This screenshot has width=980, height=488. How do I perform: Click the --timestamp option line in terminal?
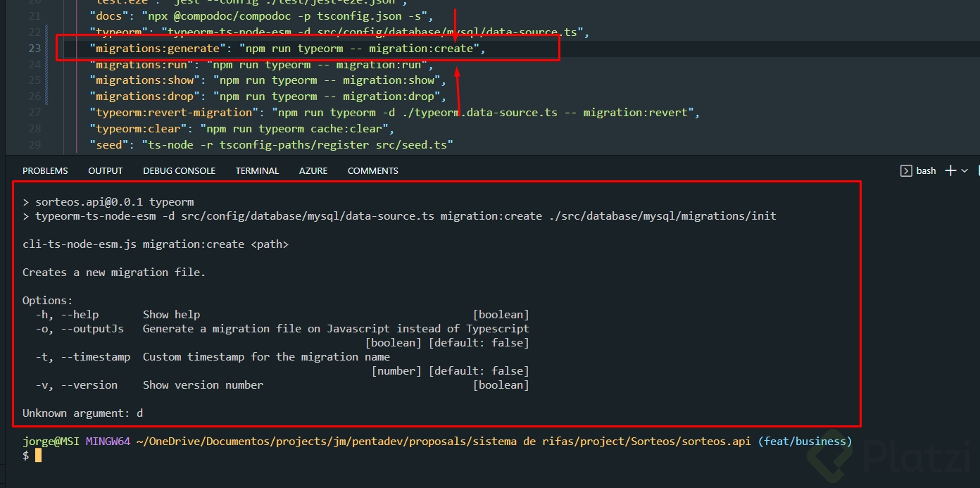213,356
